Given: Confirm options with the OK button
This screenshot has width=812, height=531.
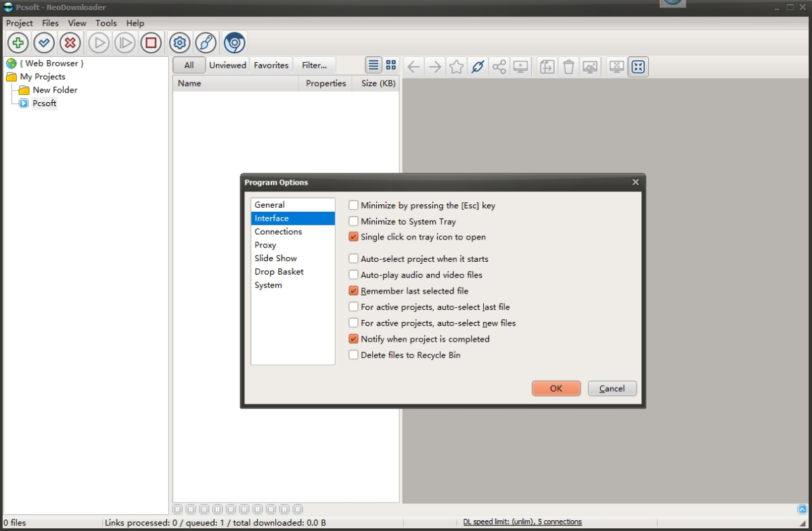Looking at the screenshot, I should coord(556,388).
